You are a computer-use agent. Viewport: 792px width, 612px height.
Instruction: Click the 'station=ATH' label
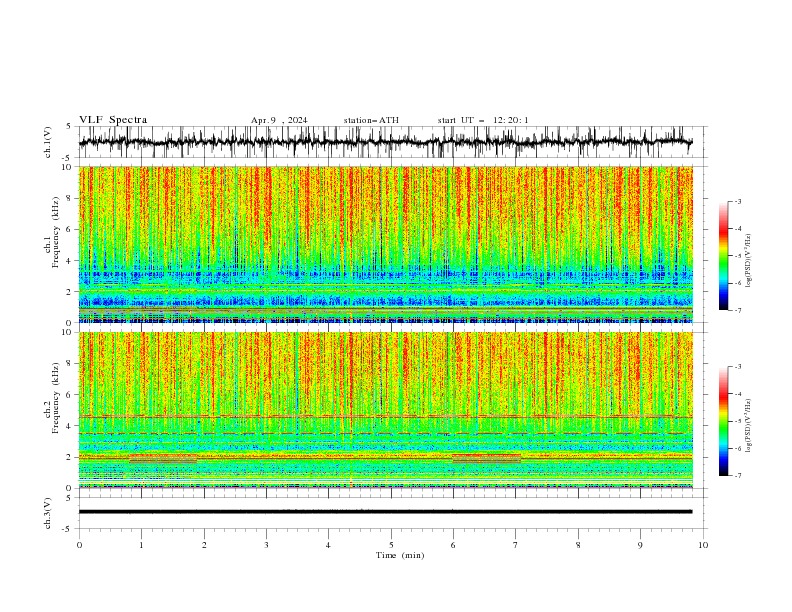(371, 120)
